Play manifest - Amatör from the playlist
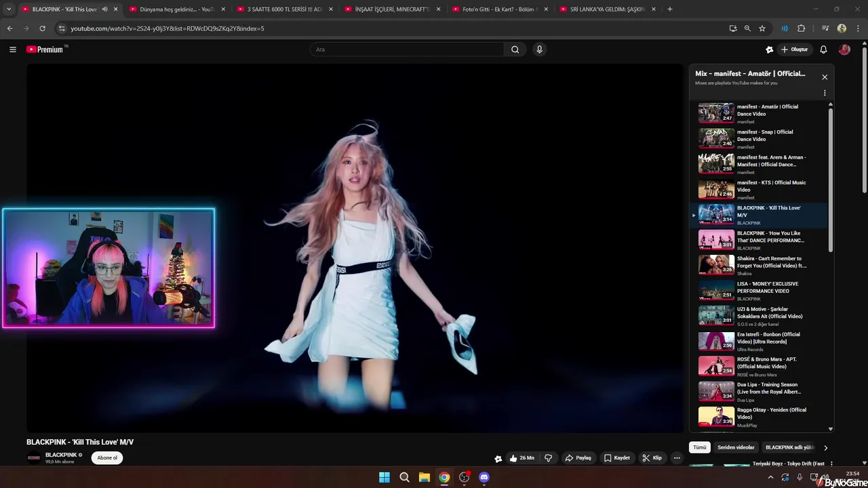This screenshot has height=488, width=868. point(759,114)
